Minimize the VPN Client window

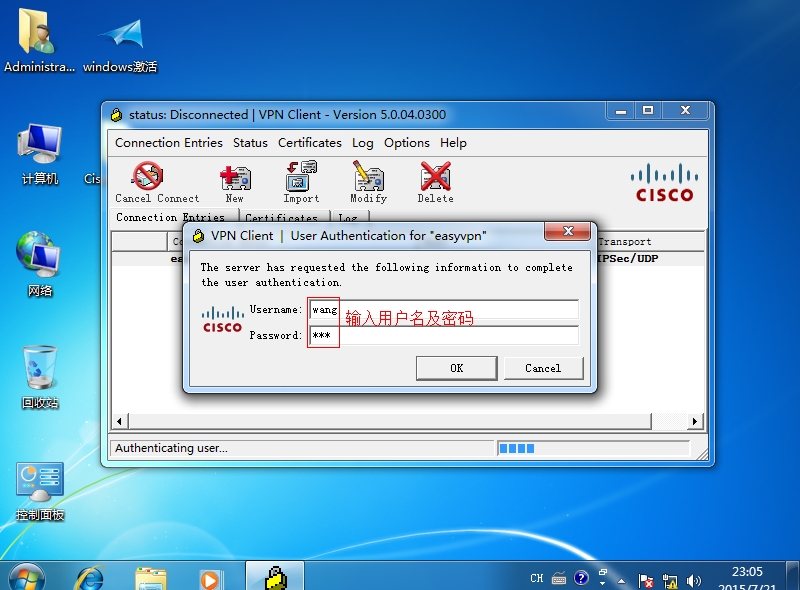click(x=621, y=111)
